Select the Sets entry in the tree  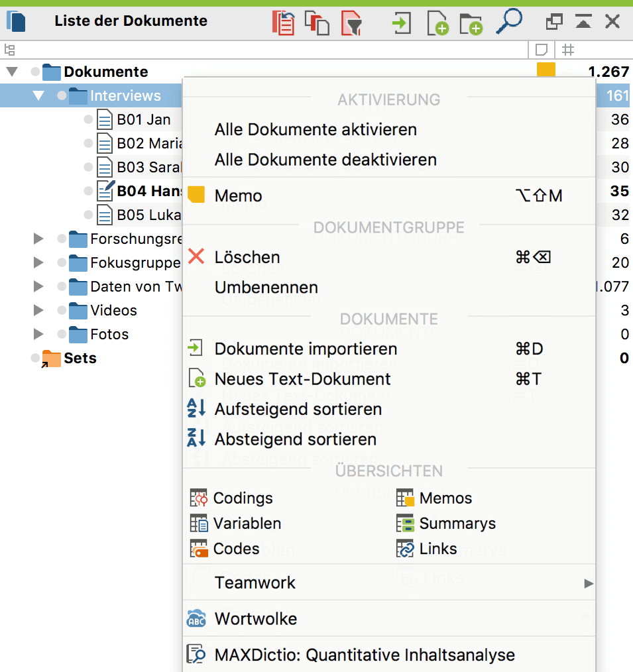pos(80,359)
